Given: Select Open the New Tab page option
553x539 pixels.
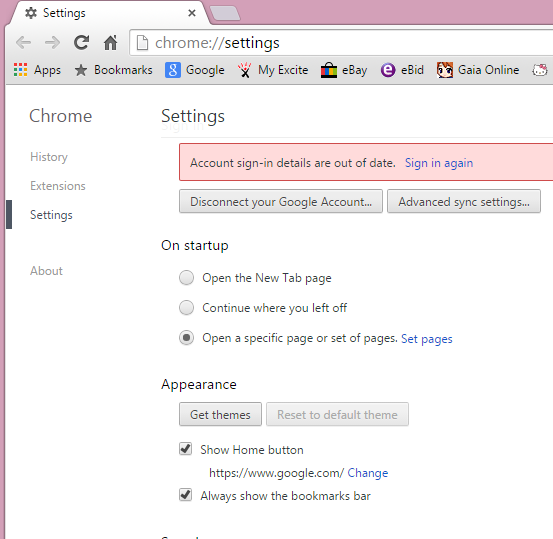Looking at the screenshot, I should coord(186,278).
